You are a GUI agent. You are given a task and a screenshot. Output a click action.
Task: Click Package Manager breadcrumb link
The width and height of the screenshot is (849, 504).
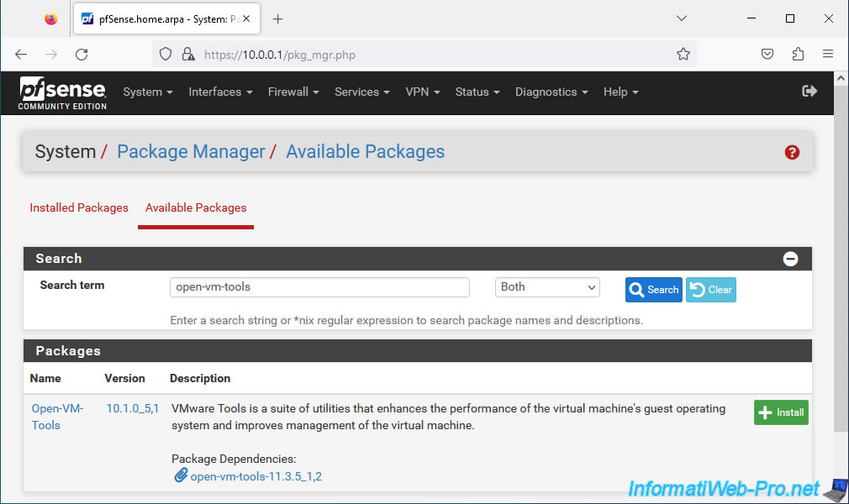pyautogui.click(x=191, y=151)
